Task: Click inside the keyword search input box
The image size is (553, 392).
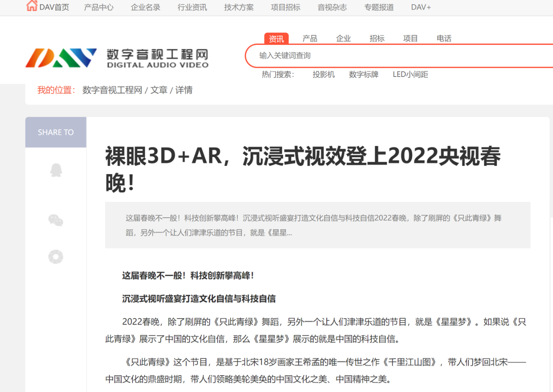Action: pos(367,56)
